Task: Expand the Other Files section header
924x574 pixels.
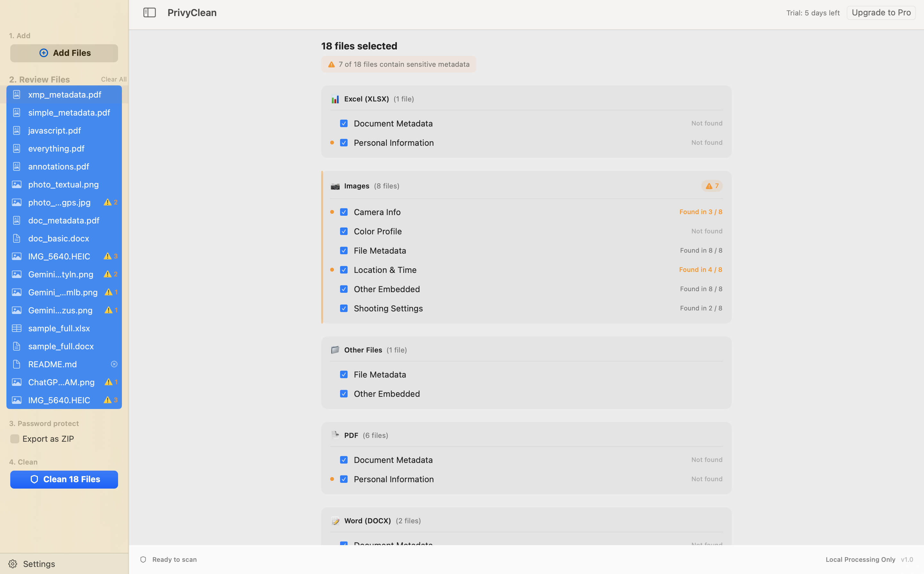Action: coord(363,350)
